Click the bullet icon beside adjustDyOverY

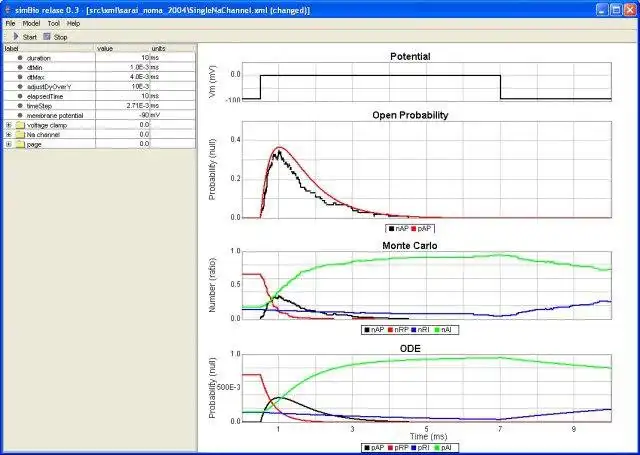(20, 87)
